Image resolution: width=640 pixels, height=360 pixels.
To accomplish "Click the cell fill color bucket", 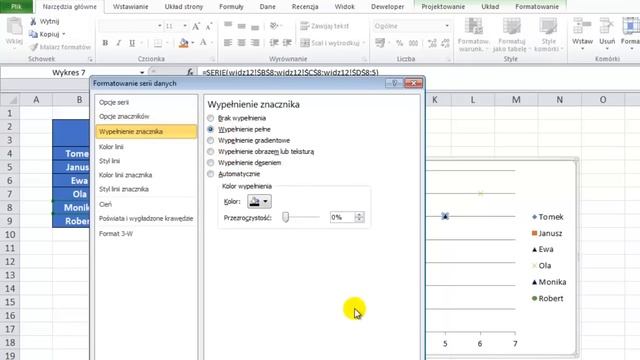I will pos(184,43).
